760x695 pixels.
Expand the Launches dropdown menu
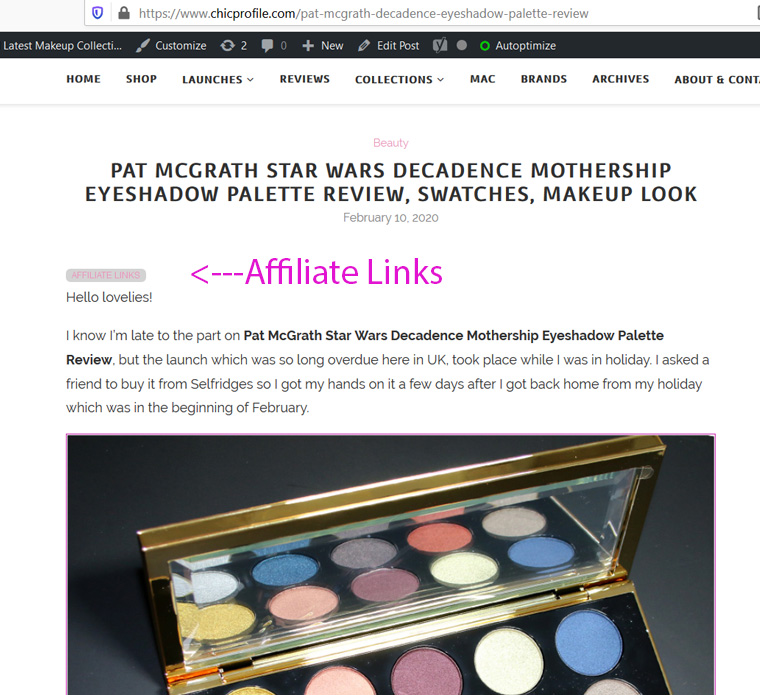point(218,79)
